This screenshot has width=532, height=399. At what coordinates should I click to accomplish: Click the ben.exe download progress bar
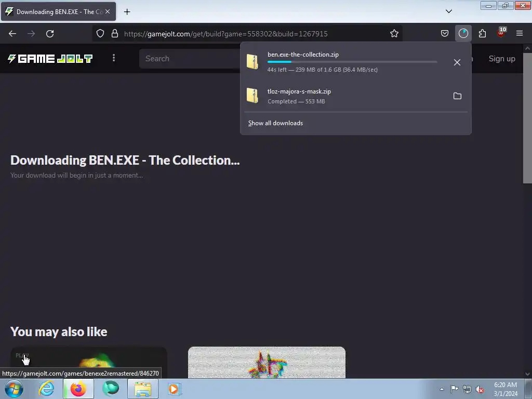click(x=352, y=62)
